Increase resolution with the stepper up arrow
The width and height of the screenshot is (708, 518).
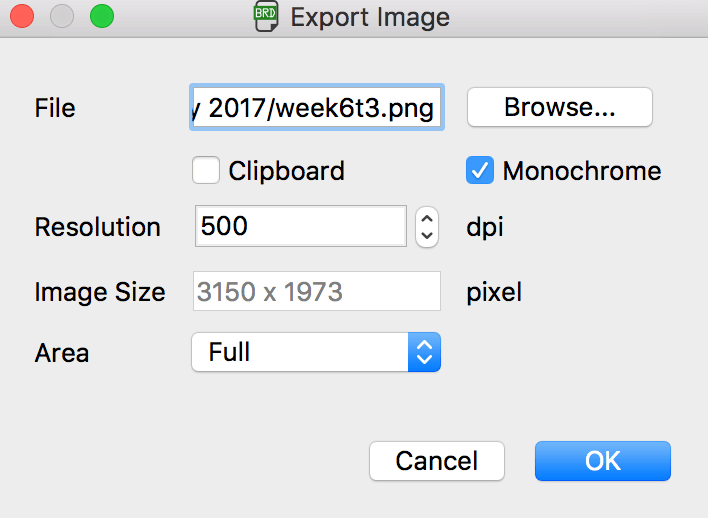(x=427, y=218)
